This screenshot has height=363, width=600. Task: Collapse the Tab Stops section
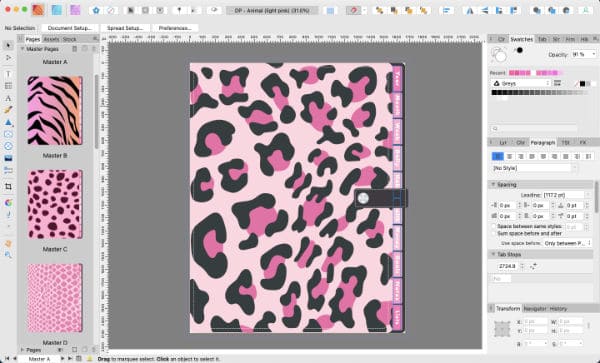(x=494, y=254)
